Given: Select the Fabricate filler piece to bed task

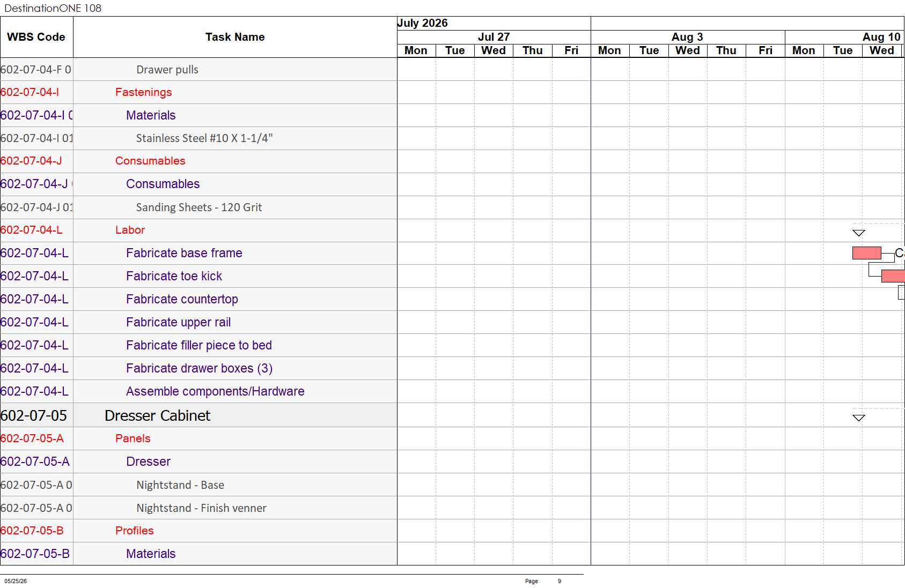Looking at the screenshot, I should click(199, 345).
